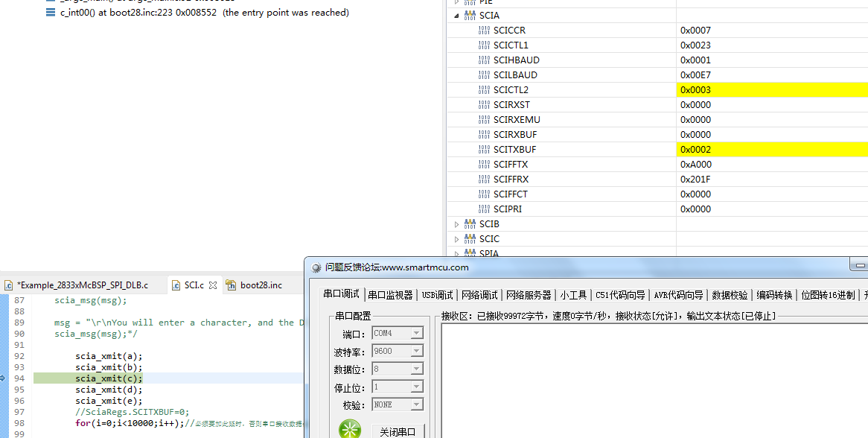Select c_int00() stack frame entry
The width and height of the screenshot is (868, 438).
point(204,12)
